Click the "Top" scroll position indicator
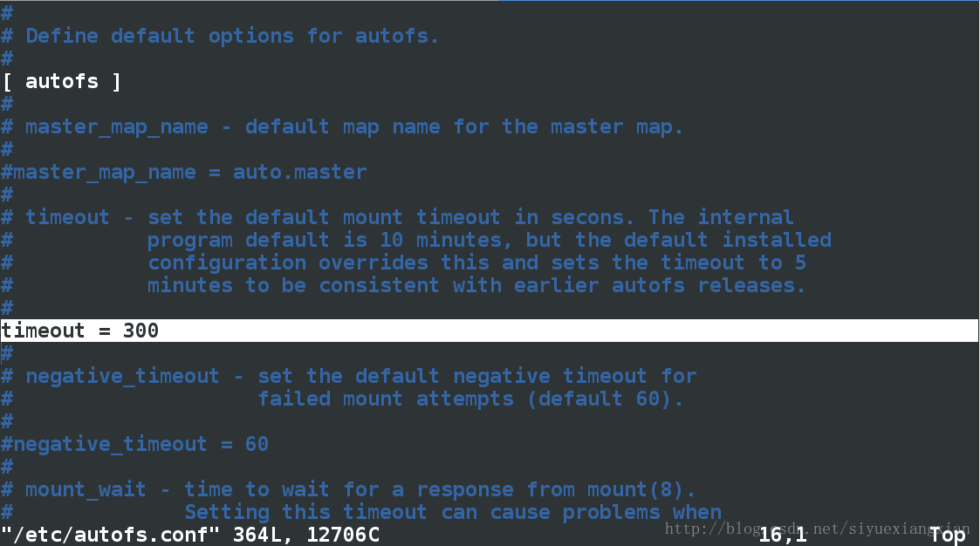The height and width of the screenshot is (546, 980). (947, 535)
